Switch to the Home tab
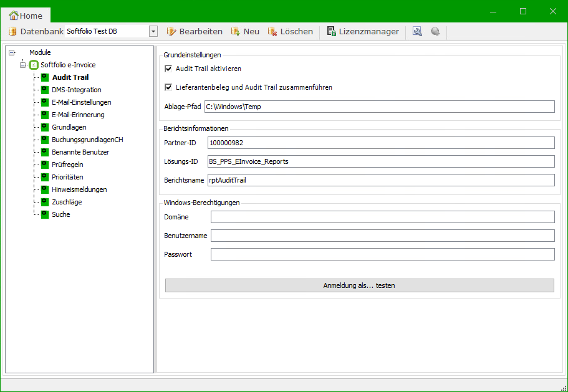The height and width of the screenshot is (392, 568). (26, 16)
